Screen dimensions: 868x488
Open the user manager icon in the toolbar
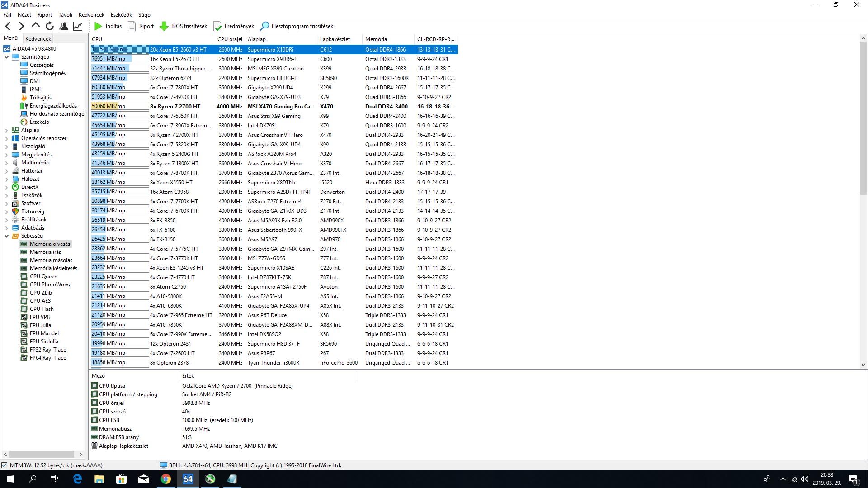(x=64, y=26)
